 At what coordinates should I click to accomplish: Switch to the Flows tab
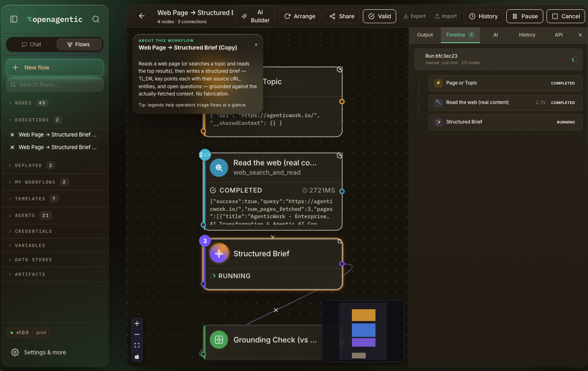click(79, 44)
